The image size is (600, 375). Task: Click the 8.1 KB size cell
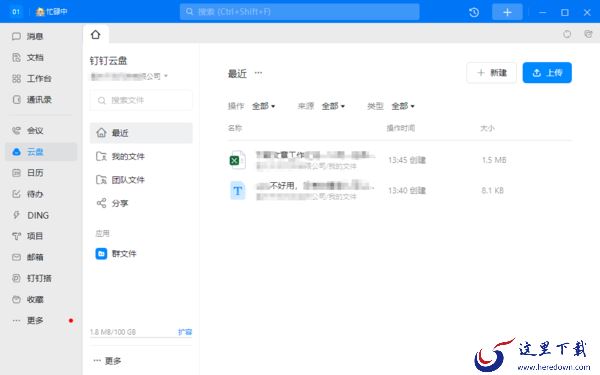pos(492,191)
